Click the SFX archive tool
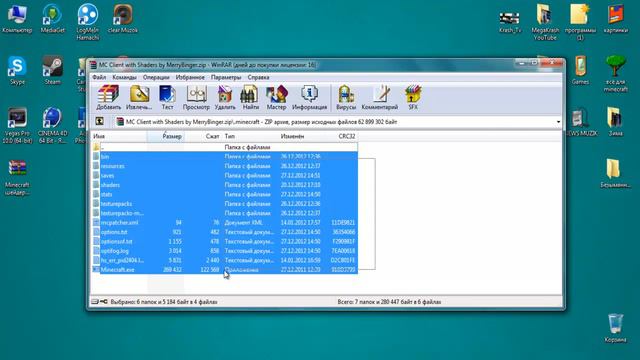The width and height of the screenshot is (640, 360). (413, 98)
